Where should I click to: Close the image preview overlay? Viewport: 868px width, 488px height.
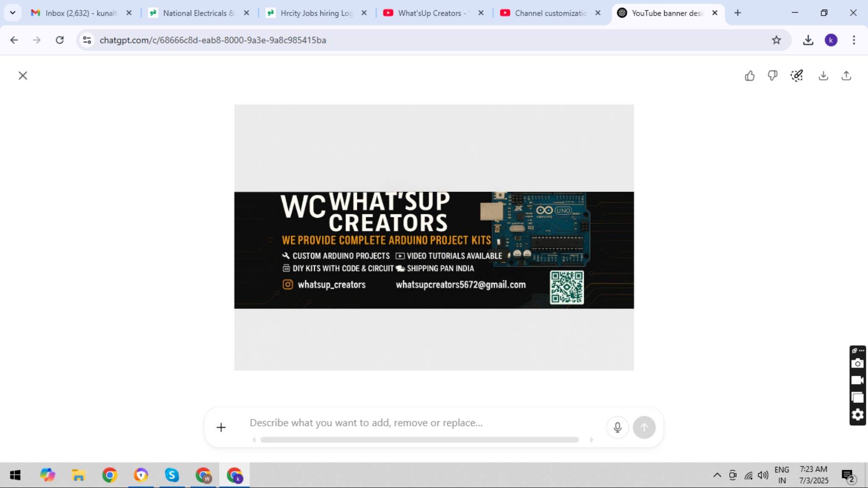(23, 76)
